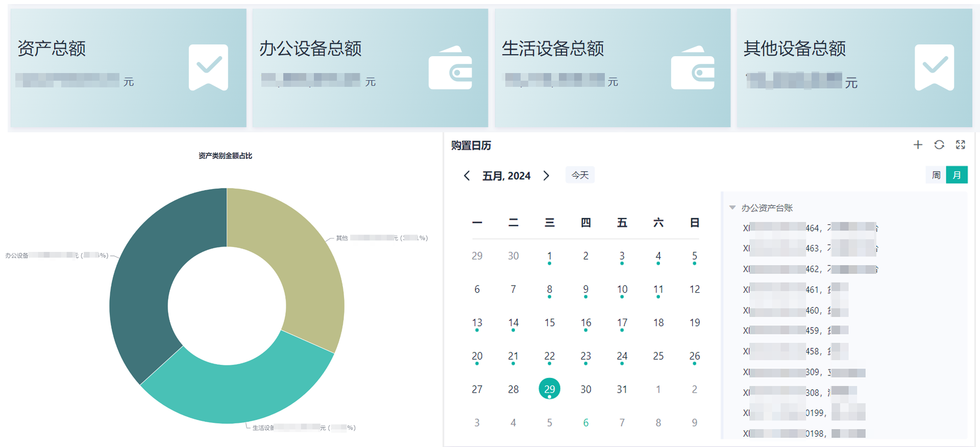980x447 pixels.
Task: Click the bookmark check icon on 其他设备总额 card
Action: click(934, 67)
